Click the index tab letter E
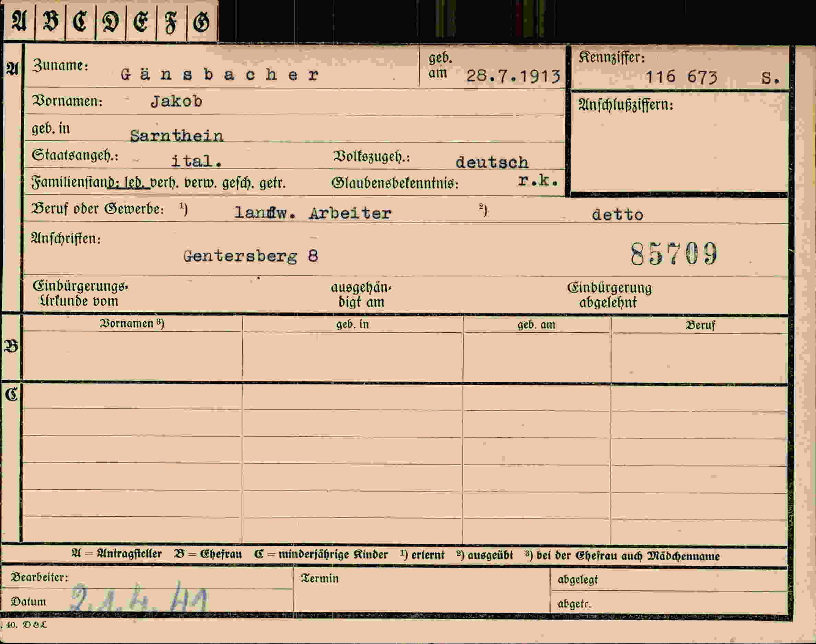 coord(141,21)
